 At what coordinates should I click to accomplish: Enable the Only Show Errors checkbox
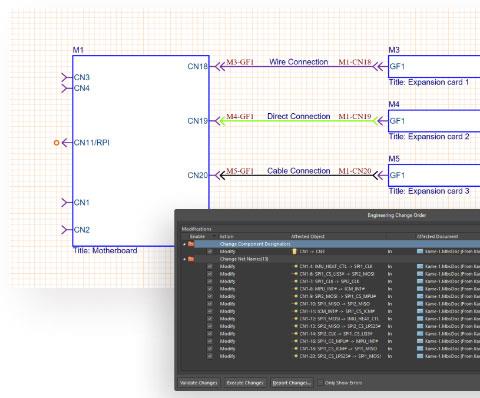click(x=321, y=383)
